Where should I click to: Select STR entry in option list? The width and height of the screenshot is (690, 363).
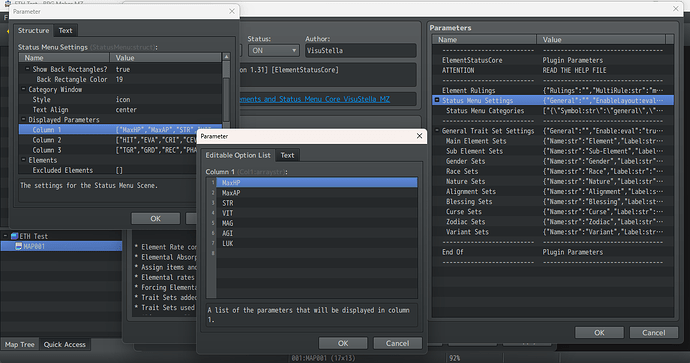click(x=316, y=203)
